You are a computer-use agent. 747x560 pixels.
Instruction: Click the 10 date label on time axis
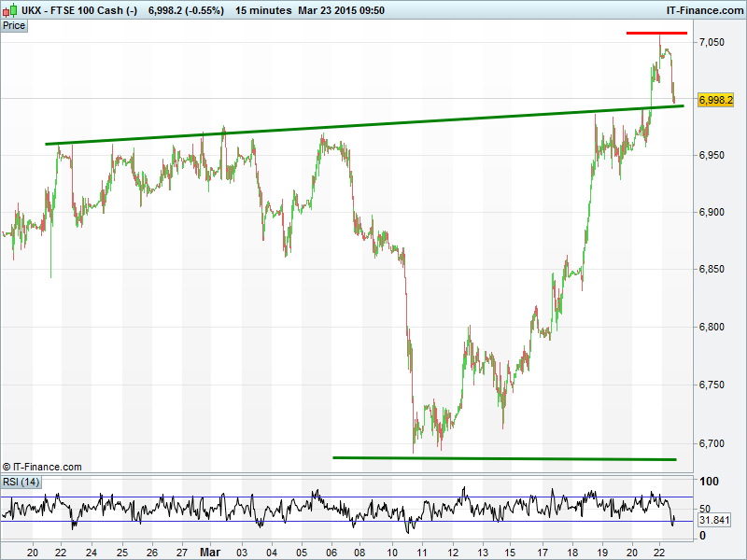[x=391, y=553]
